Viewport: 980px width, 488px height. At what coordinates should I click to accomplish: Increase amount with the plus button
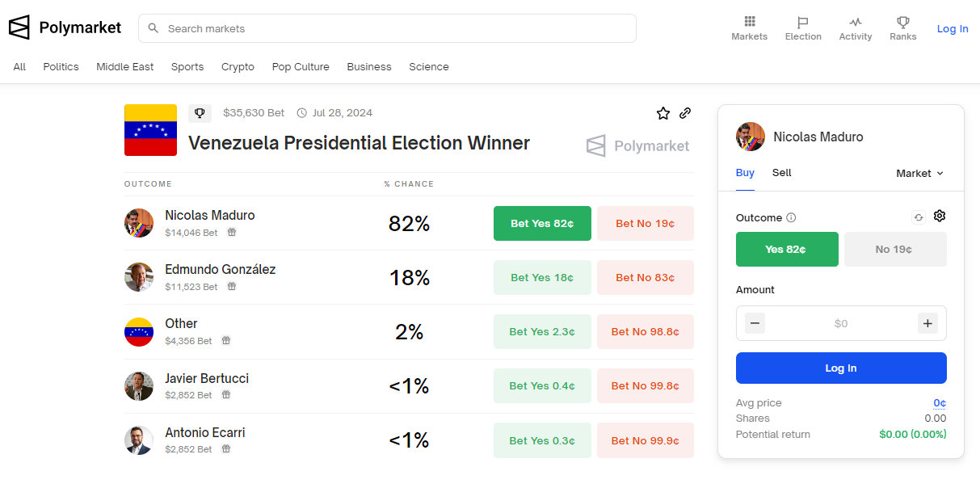coord(927,323)
